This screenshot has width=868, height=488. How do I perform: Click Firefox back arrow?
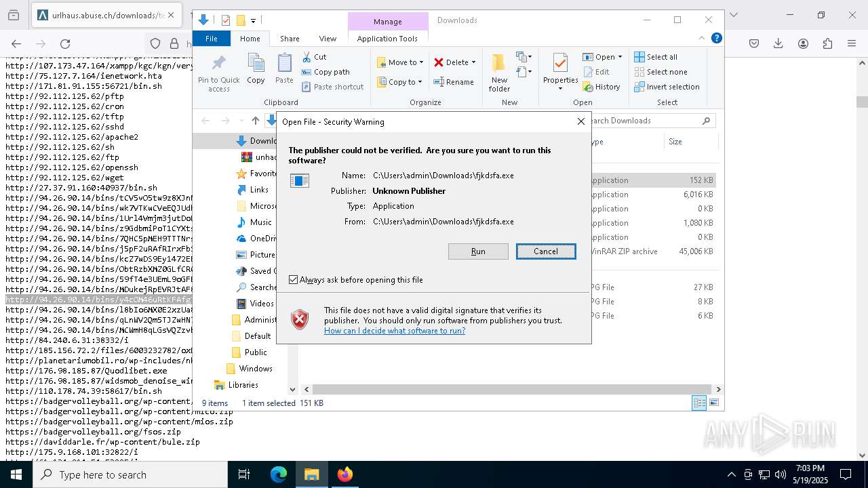pos(17,43)
